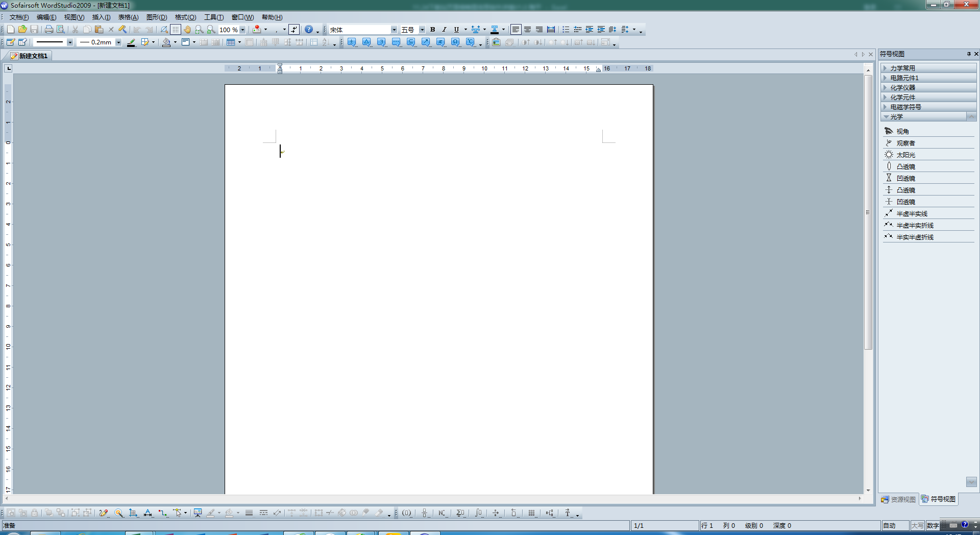Set paragraph alignment to center
The image size is (980, 535).
coord(528,30)
